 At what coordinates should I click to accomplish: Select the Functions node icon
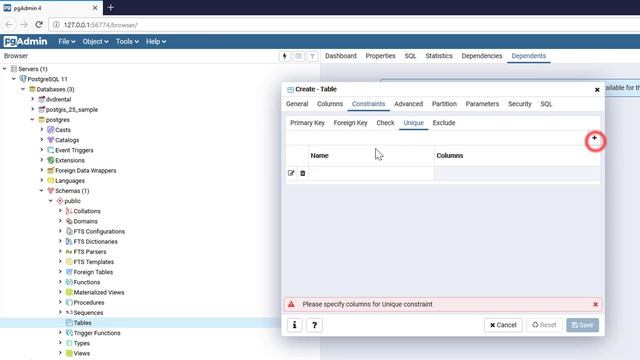point(69,282)
